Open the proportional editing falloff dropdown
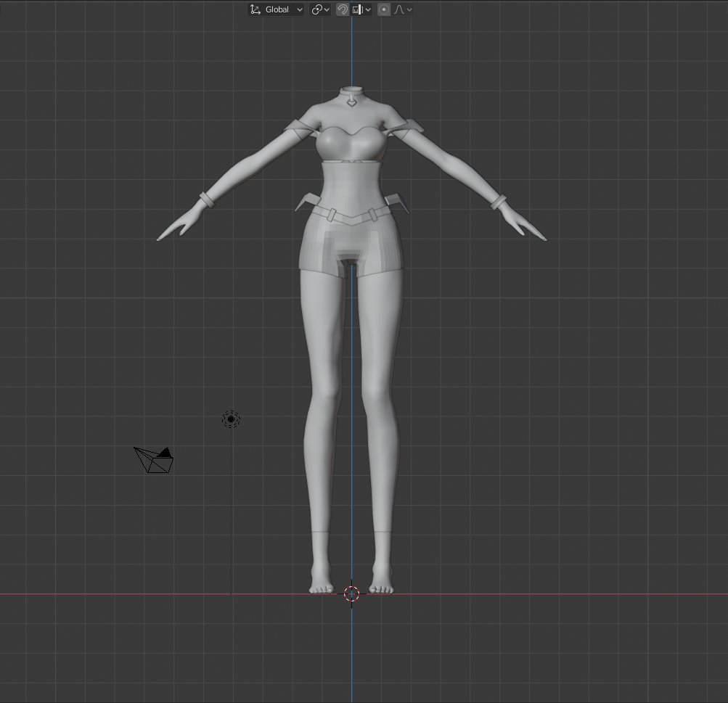 [x=403, y=9]
